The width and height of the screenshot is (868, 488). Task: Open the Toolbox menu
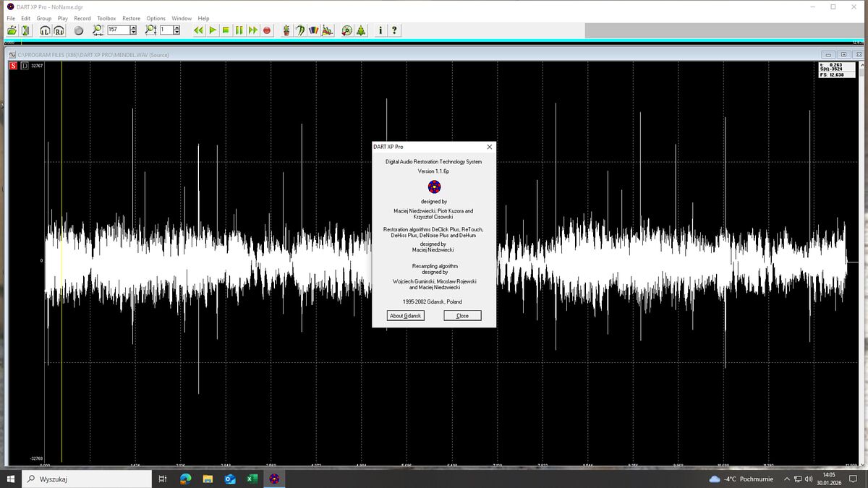click(106, 18)
